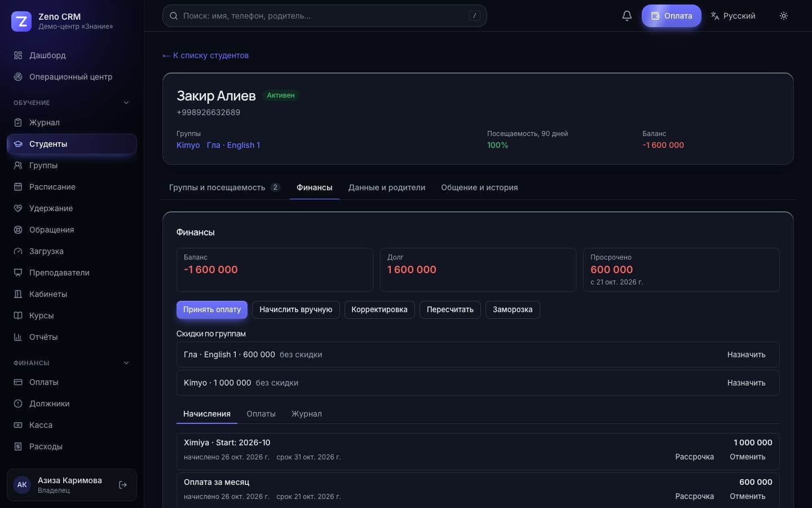Open the Kimyo group link
812x508 pixels.
(x=188, y=145)
